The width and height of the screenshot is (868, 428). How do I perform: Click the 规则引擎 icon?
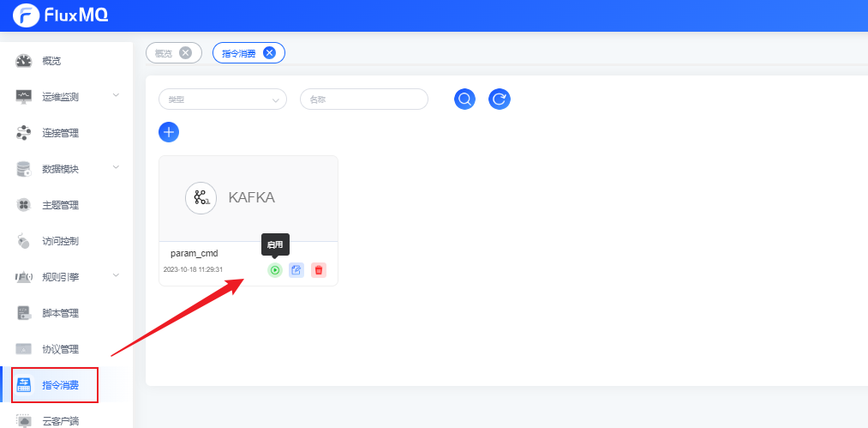pyautogui.click(x=24, y=277)
